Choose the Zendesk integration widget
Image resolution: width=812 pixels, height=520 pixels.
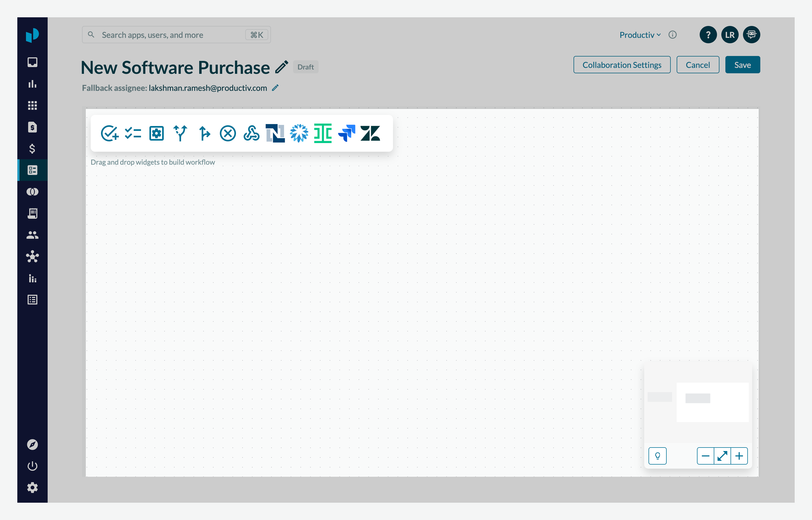point(370,133)
